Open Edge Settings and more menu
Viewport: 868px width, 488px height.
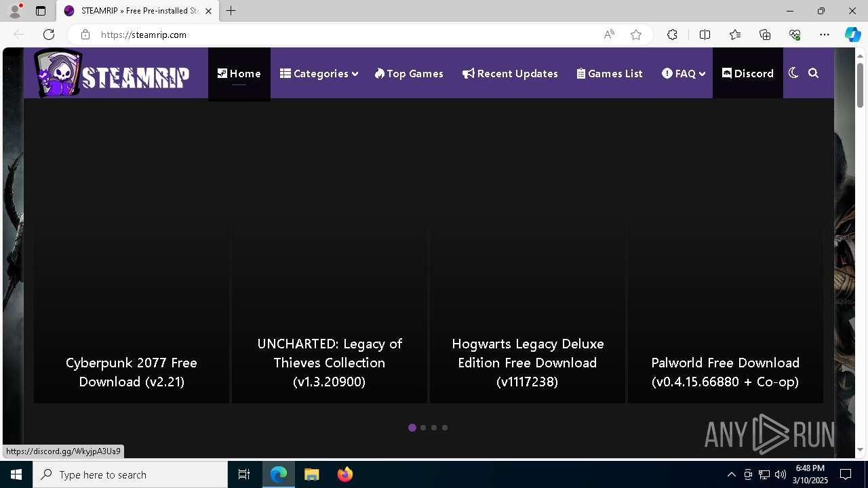coord(825,35)
